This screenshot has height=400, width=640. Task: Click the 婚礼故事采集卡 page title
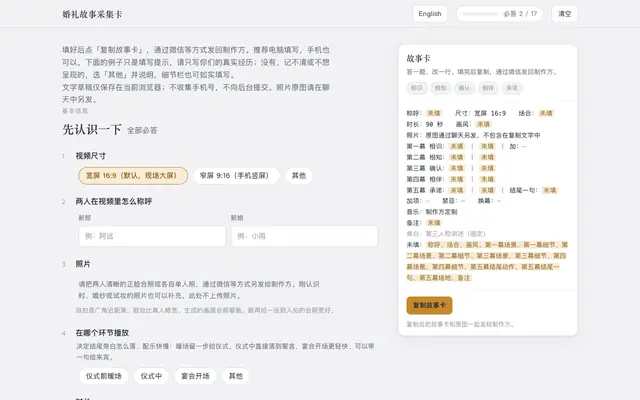click(92, 14)
